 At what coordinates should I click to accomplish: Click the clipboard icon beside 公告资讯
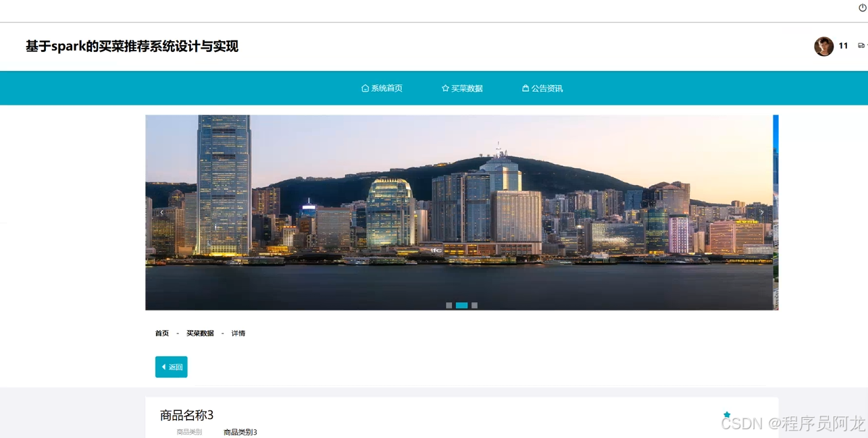tap(526, 88)
